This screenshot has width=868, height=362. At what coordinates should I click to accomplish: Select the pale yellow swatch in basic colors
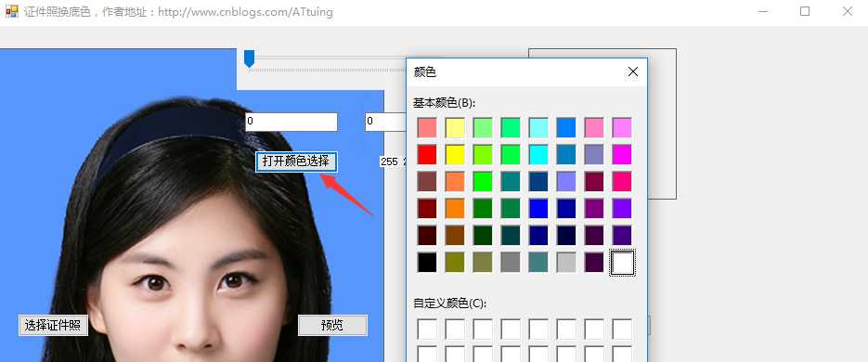pyautogui.click(x=455, y=127)
